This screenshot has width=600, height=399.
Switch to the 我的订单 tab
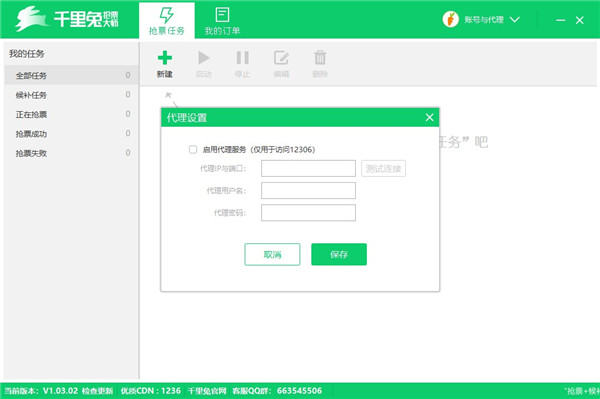click(x=222, y=20)
